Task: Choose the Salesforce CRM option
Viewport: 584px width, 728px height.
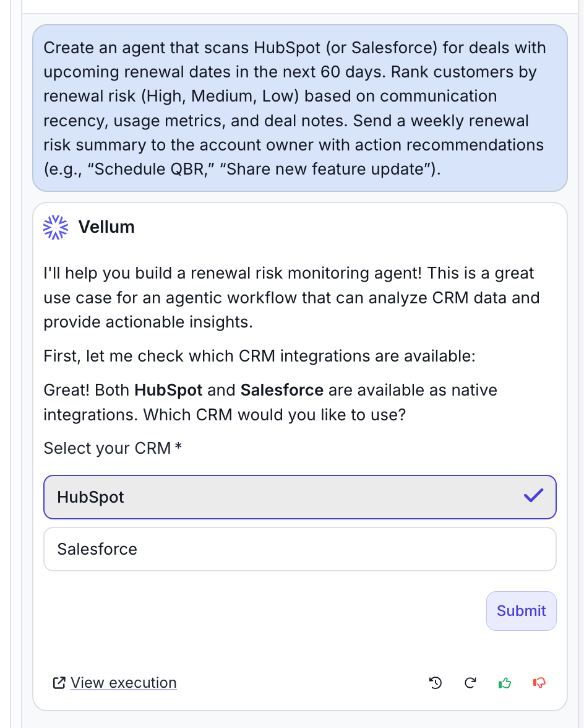Action: tap(299, 549)
